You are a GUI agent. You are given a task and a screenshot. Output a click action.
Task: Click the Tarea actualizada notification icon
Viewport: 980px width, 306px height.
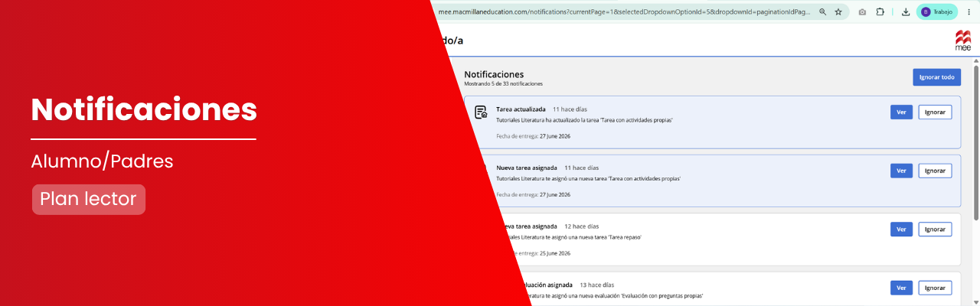pos(481,112)
